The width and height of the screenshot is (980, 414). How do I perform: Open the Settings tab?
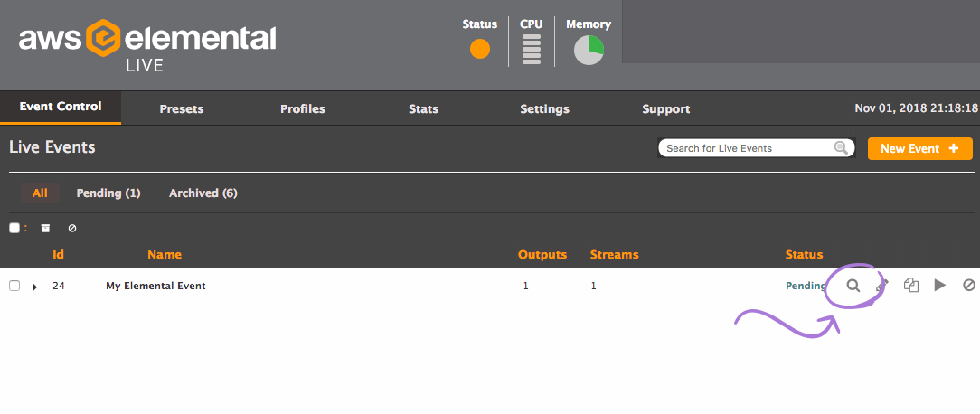[544, 108]
